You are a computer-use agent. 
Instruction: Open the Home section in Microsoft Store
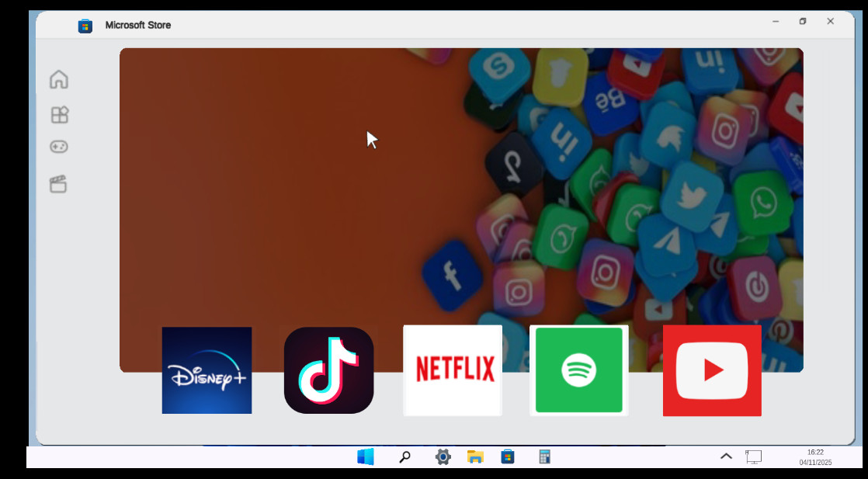[58, 79]
